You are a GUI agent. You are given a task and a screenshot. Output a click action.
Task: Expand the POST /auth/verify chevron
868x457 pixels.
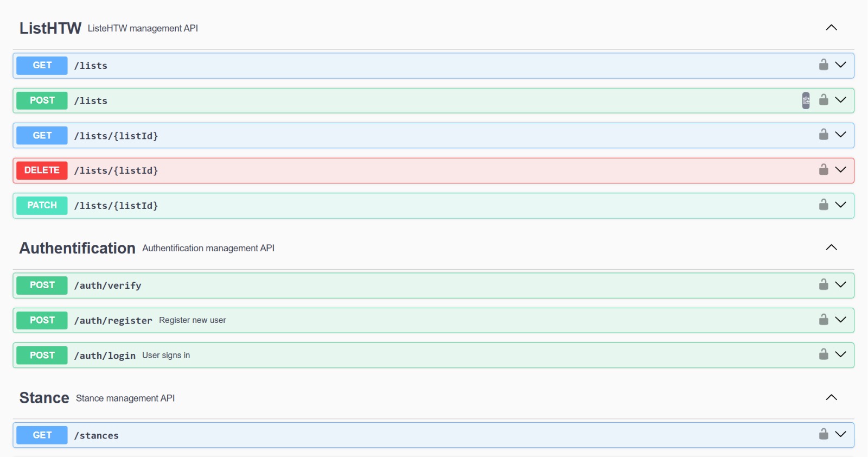click(840, 284)
